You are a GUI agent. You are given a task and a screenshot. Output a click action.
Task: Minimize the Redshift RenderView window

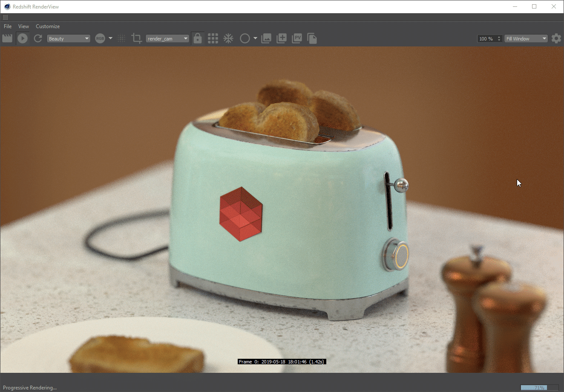click(515, 6)
